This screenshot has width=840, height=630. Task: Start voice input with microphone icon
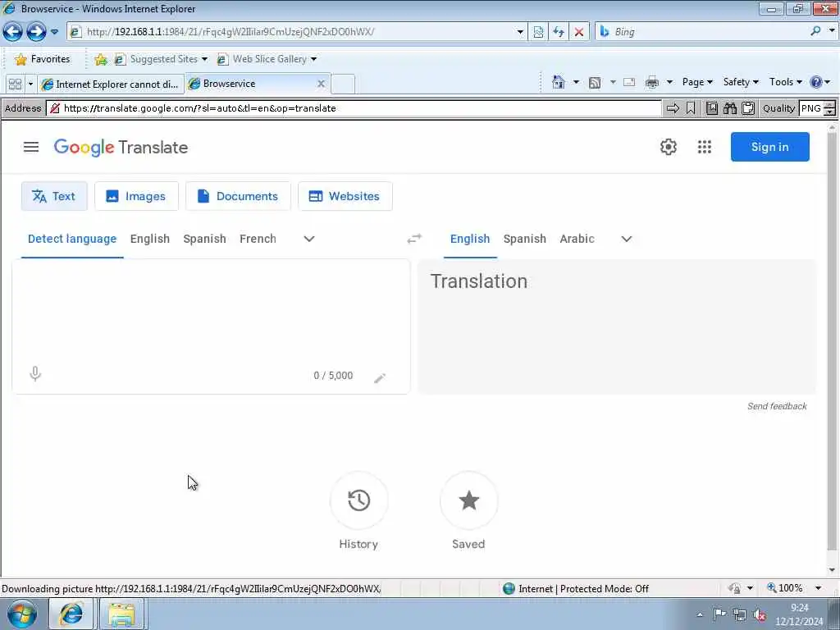pos(35,374)
